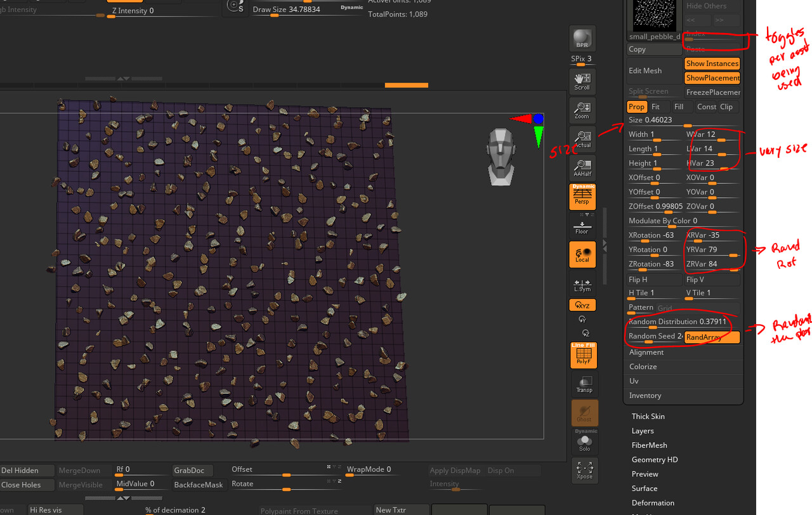This screenshot has width=812, height=515.
Task: Select the Const mode
Action: [x=706, y=107]
